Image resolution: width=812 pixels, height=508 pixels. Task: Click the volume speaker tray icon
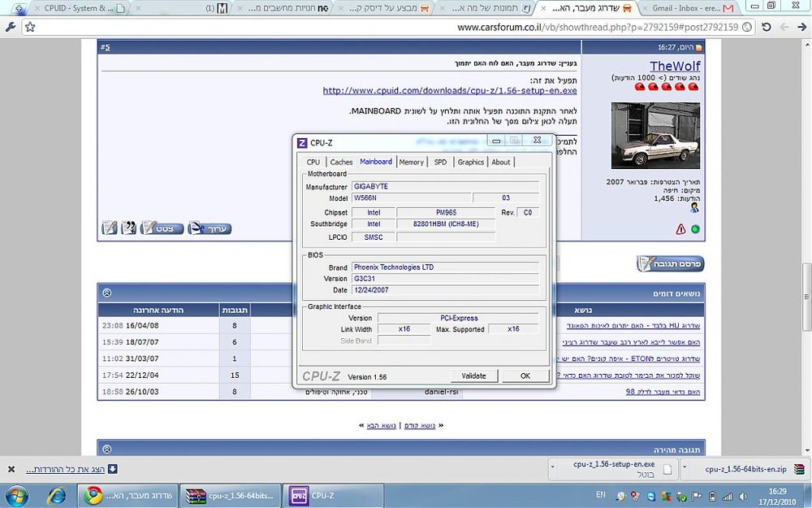click(x=743, y=496)
